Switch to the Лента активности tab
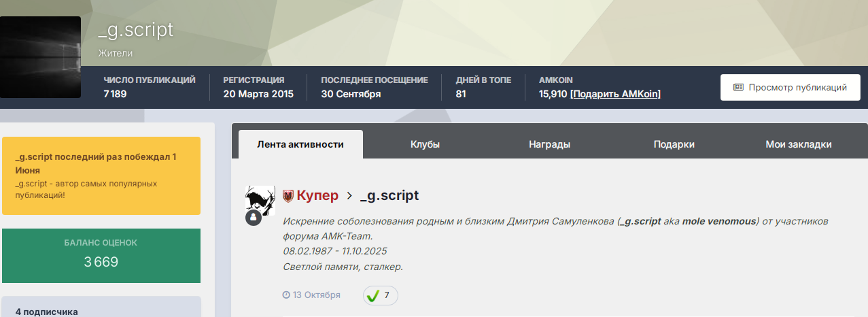Viewport: 868px width, 317px height. click(x=300, y=144)
